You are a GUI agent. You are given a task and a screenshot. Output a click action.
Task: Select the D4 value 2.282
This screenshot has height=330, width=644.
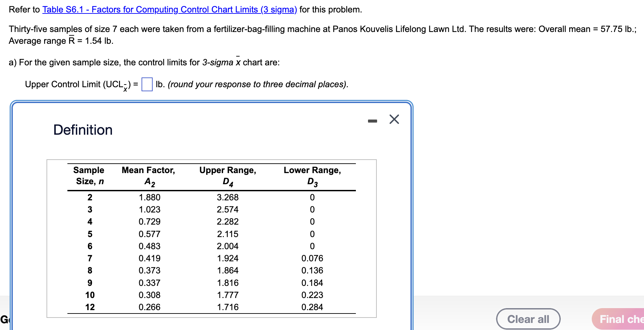(x=228, y=222)
